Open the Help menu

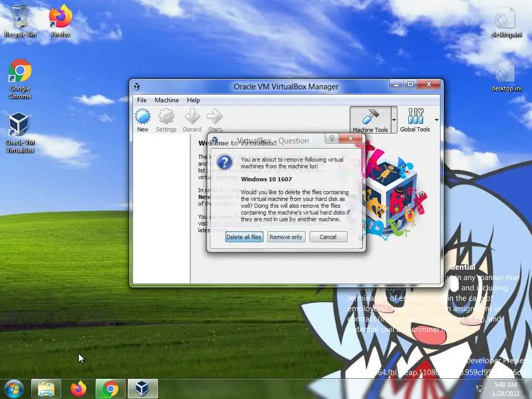[193, 100]
